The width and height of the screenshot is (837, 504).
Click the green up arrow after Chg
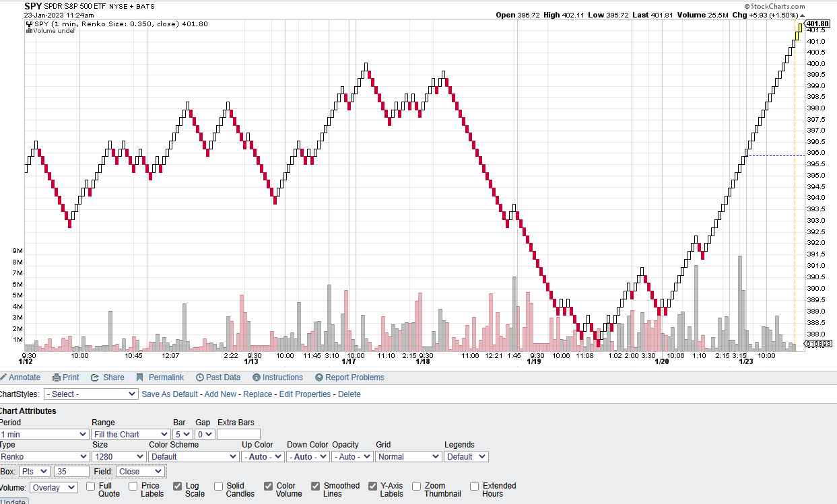(x=802, y=15)
